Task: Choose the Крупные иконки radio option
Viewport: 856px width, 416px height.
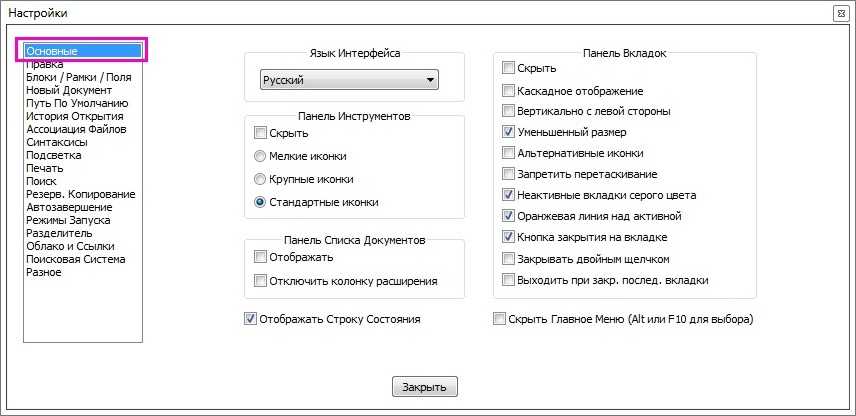Action: (x=261, y=179)
